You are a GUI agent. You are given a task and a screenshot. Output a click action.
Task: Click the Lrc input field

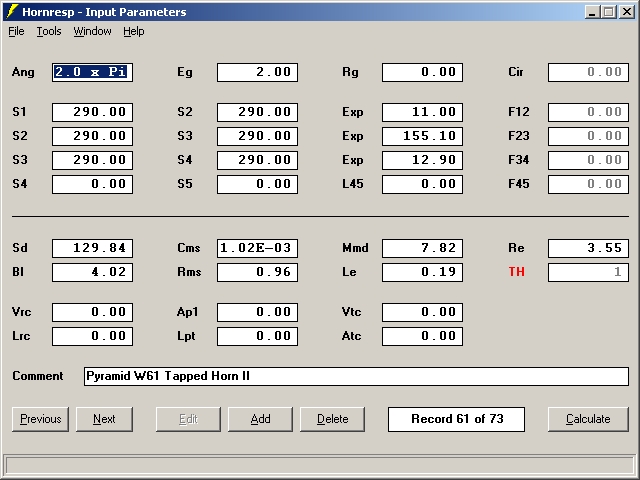click(92, 336)
